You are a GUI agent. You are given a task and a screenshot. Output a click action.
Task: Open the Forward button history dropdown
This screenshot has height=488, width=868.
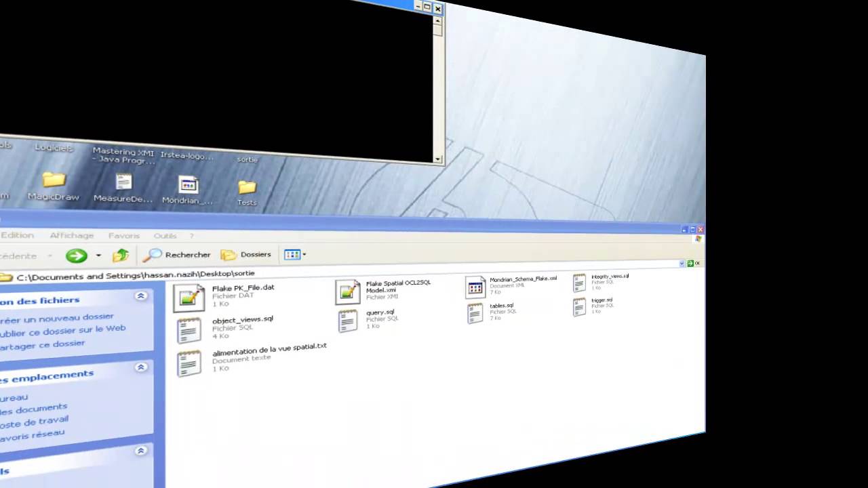click(98, 256)
